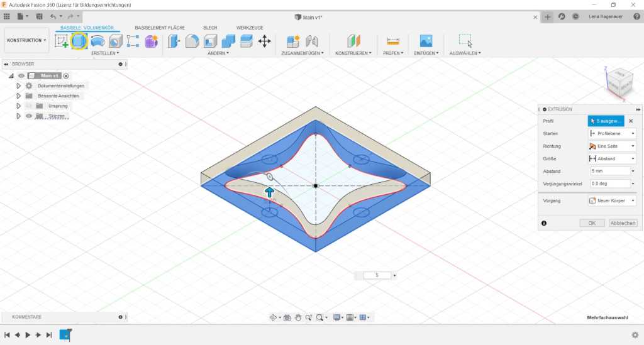Viewport: 644px width, 345px height.
Task: Click the on-canvas distance value field
Action: 377,276
